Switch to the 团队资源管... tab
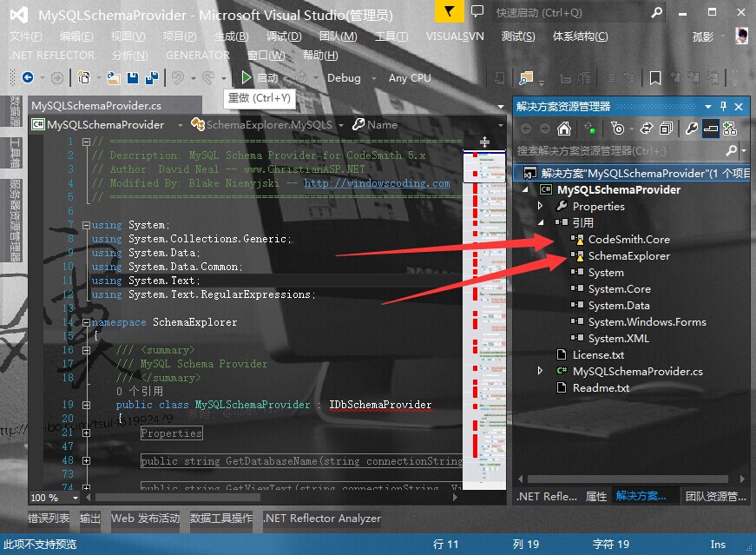Screen dimensions: 756x555 (x=716, y=496)
